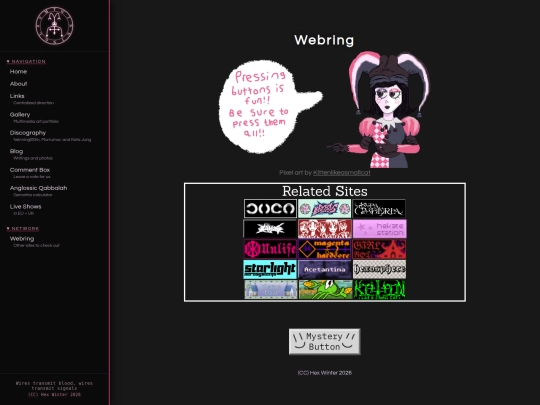Screen dimensions: 540x405
Task: Open the Kittenlikeasmallcat artist link
Action: [342, 173]
